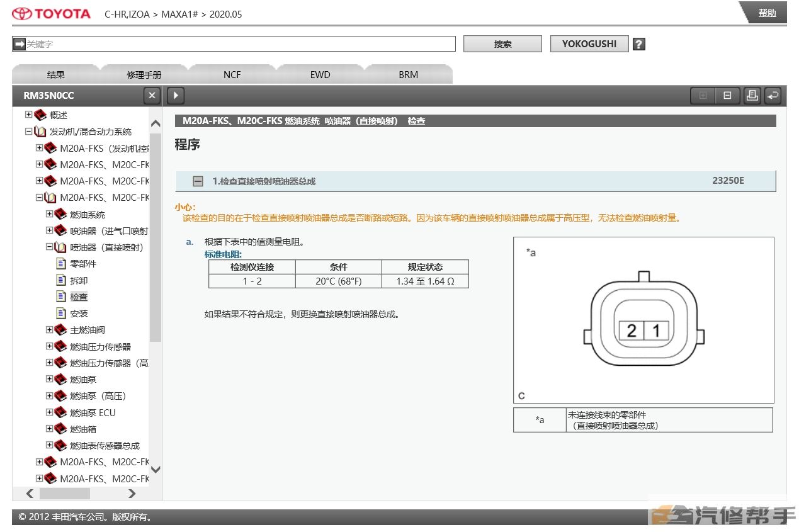Click the 燃油表传感器总成 book icon
The image size is (799, 532).
tap(61, 445)
